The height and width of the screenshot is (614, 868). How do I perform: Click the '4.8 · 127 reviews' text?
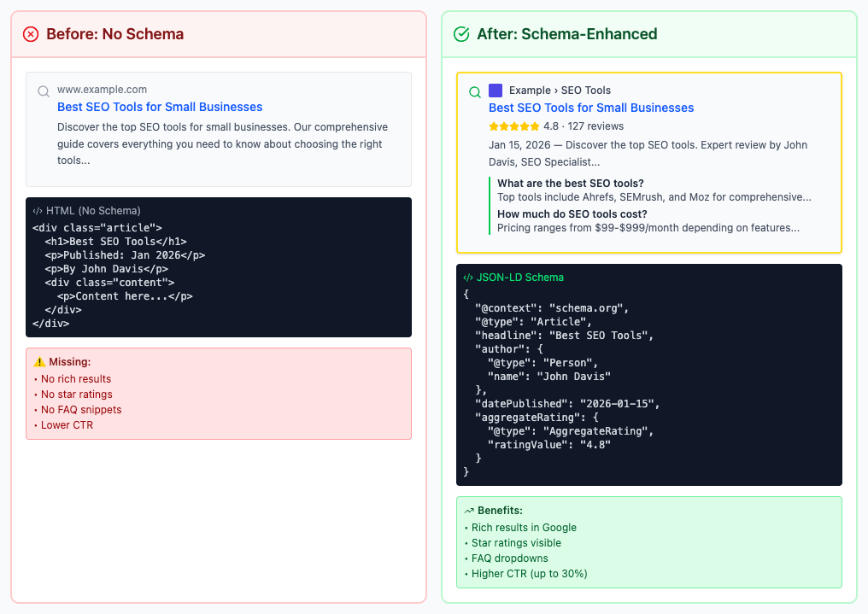tap(584, 126)
